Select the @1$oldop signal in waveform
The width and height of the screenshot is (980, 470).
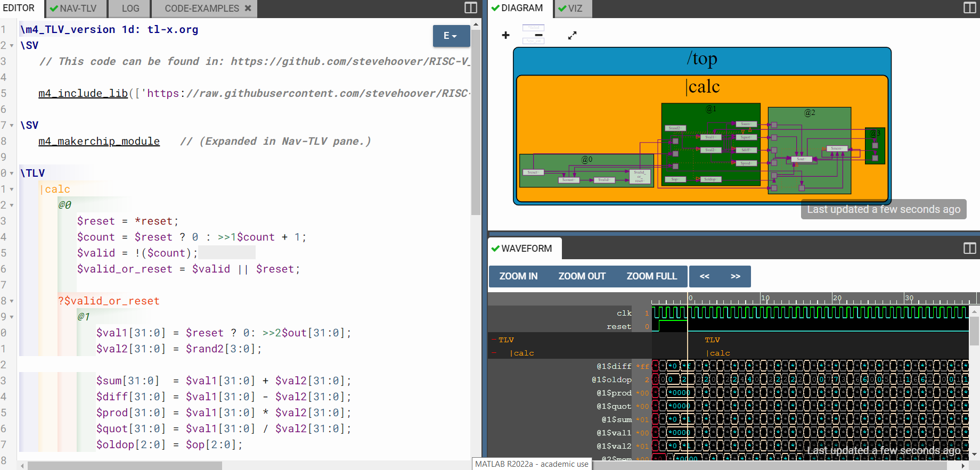coord(611,380)
